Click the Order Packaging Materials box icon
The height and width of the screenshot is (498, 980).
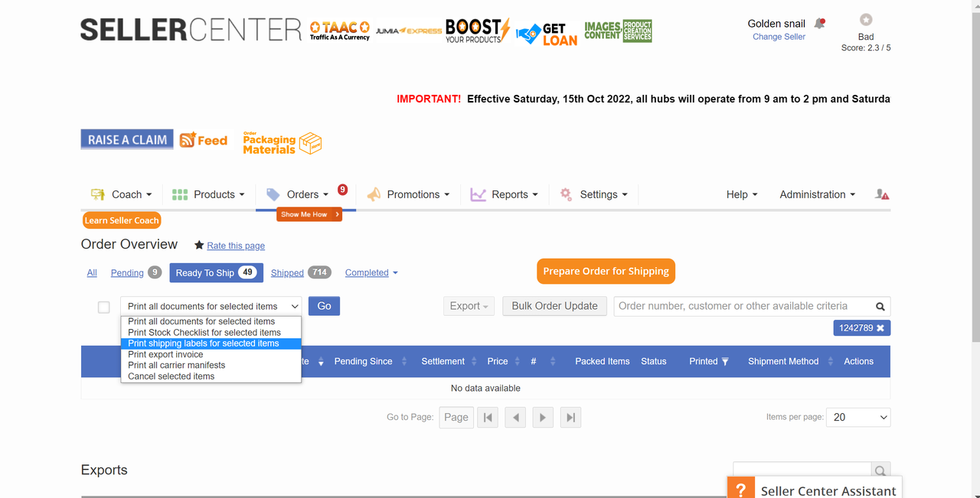pos(310,143)
